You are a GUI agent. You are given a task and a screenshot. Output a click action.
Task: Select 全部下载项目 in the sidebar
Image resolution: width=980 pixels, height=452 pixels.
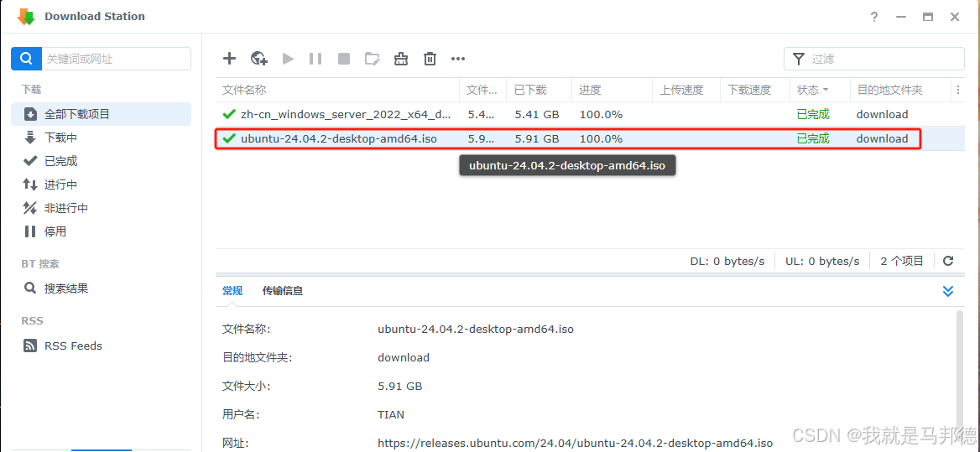pyautogui.click(x=102, y=114)
